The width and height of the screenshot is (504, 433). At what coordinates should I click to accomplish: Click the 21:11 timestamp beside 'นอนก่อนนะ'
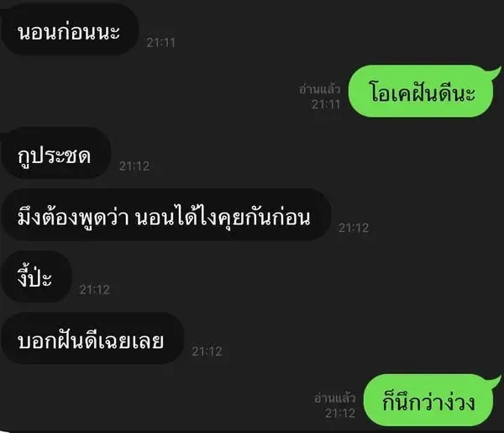pyautogui.click(x=160, y=43)
